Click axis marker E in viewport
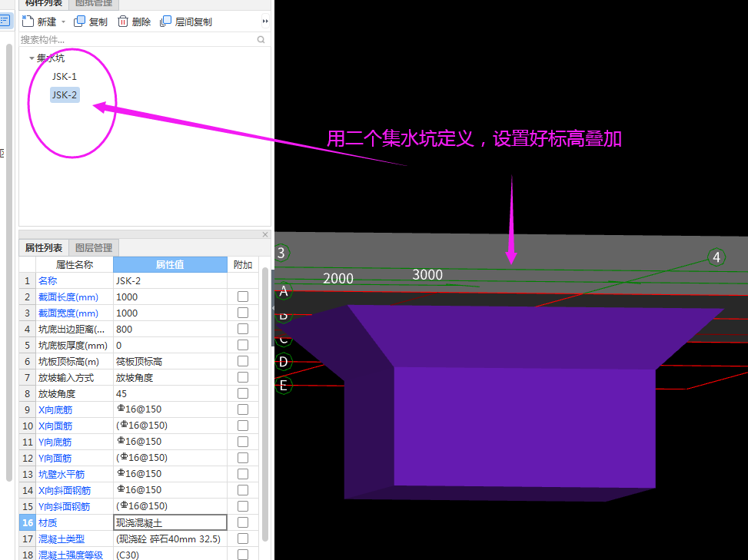The width and height of the screenshot is (748, 560). point(284,385)
